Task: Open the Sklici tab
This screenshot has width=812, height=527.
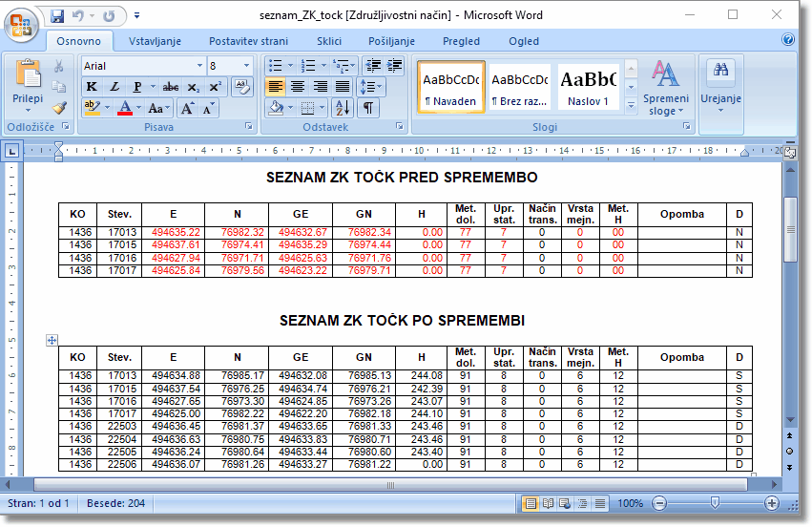Action: tap(329, 41)
